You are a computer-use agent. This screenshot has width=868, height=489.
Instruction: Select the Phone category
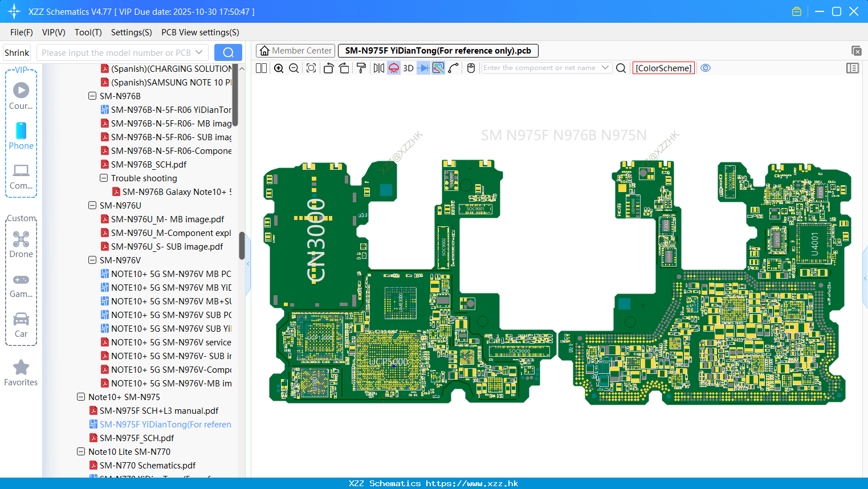click(21, 136)
